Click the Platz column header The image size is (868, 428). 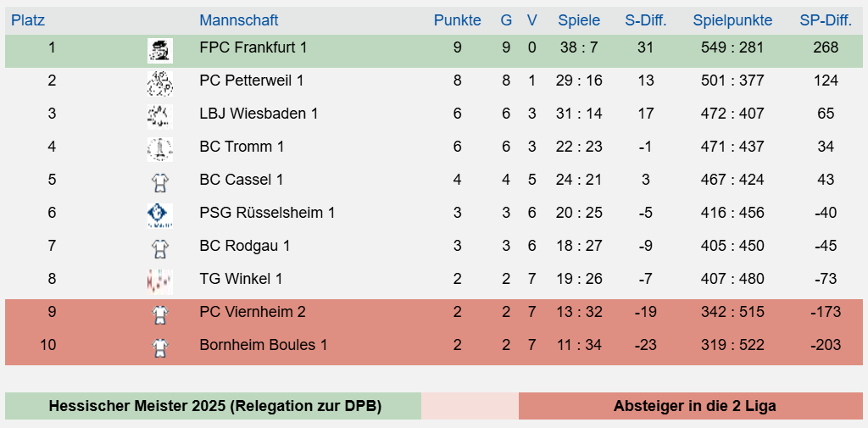pyautogui.click(x=28, y=20)
